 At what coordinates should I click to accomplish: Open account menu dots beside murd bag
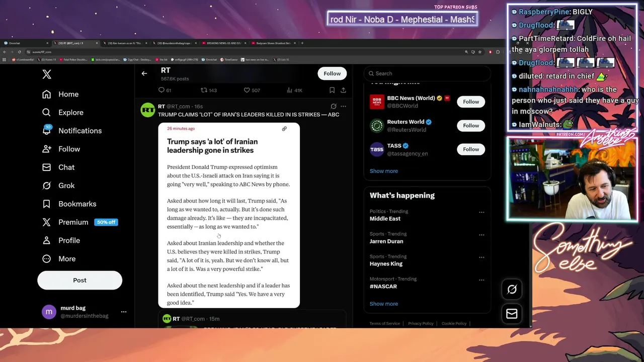click(124, 312)
